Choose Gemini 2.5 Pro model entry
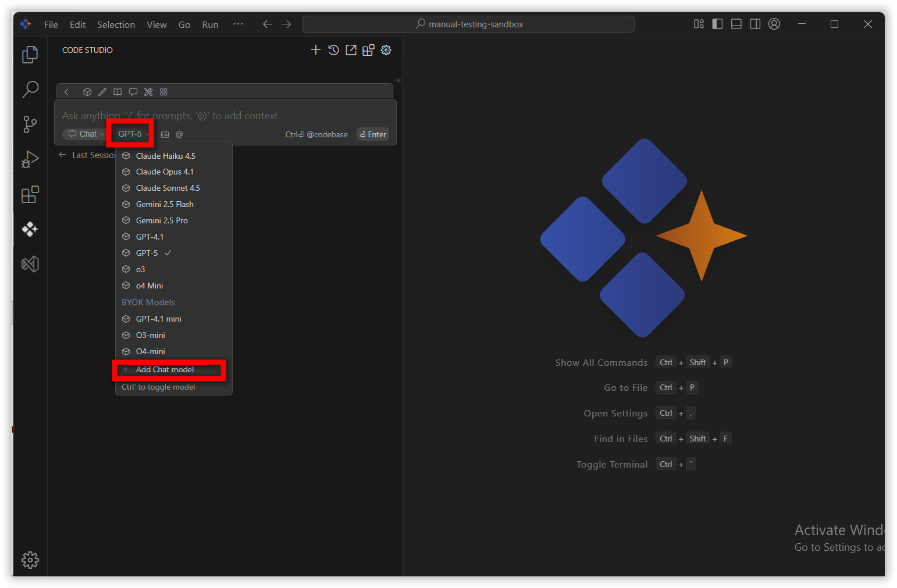 coord(162,220)
